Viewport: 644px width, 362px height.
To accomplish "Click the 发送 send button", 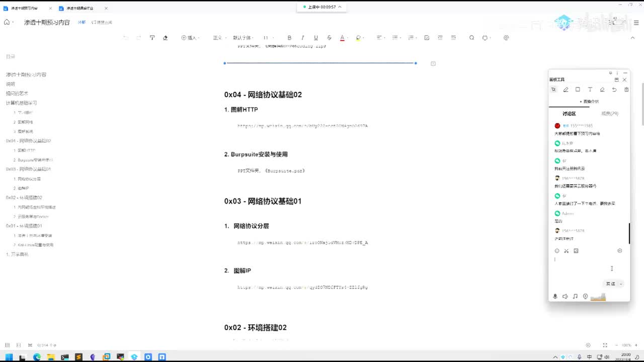I will [x=610, y=284].
